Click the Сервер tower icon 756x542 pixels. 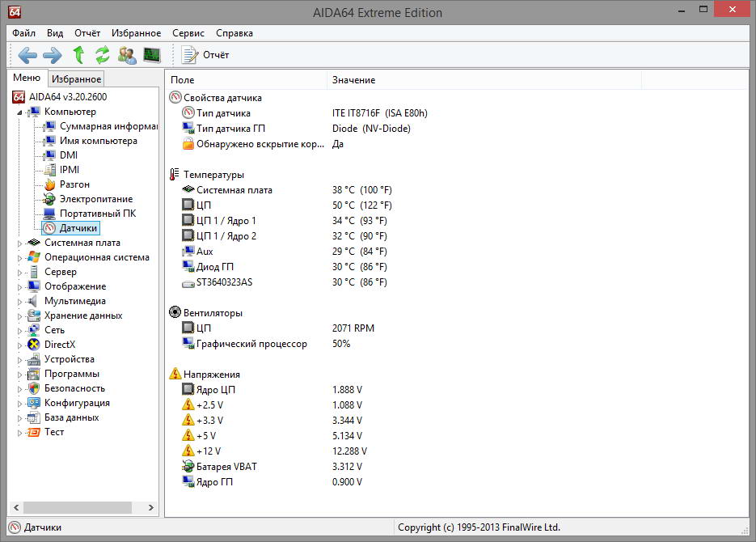34,272
